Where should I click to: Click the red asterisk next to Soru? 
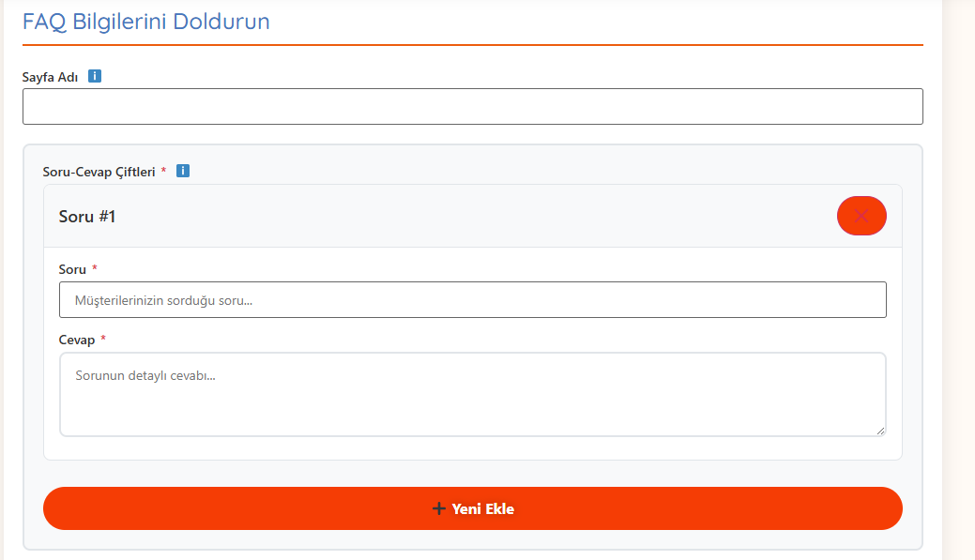[x=95, y=269]
